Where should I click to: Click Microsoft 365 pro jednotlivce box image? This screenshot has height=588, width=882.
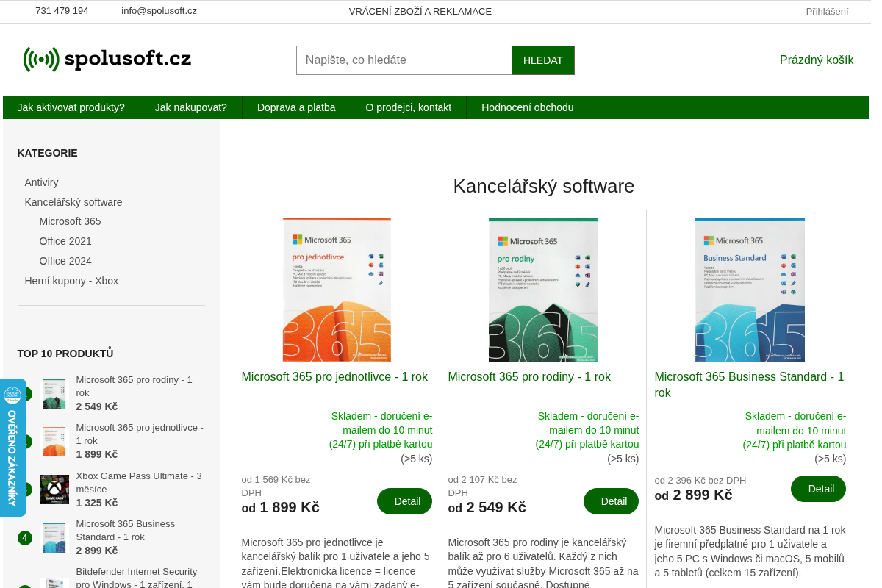pos(337,290)
